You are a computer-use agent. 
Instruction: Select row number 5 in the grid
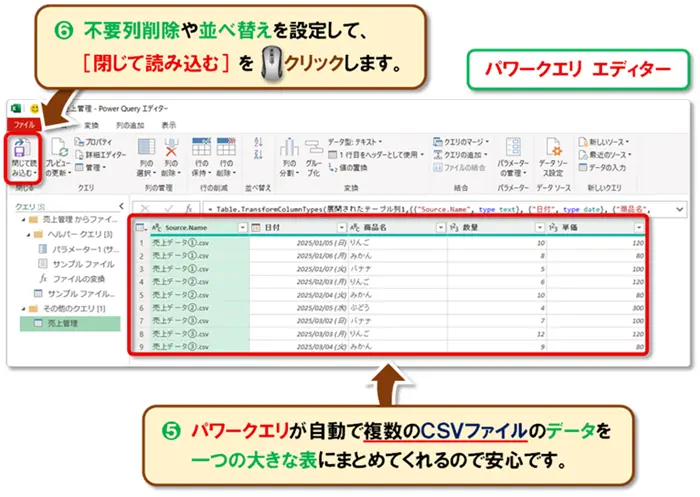pyautogui.click(x=142, y=295)
